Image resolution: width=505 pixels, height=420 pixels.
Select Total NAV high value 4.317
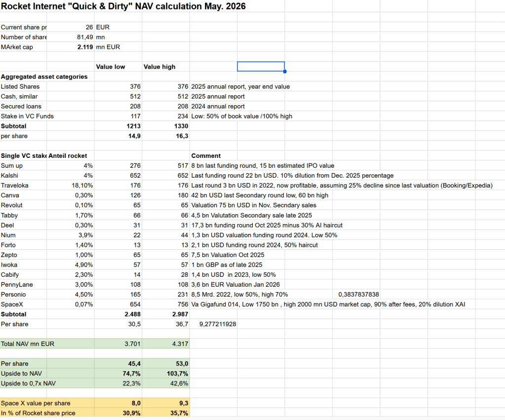pyautogui.click(x=180, y=344)
